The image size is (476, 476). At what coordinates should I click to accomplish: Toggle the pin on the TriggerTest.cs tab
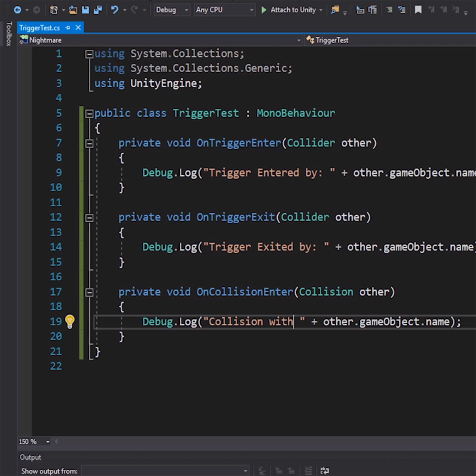pos(67,28)
